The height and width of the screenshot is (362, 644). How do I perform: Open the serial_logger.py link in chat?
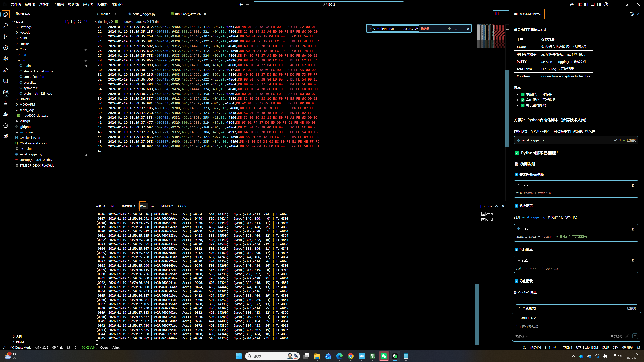pyautogui.click(x=533, y=217)
